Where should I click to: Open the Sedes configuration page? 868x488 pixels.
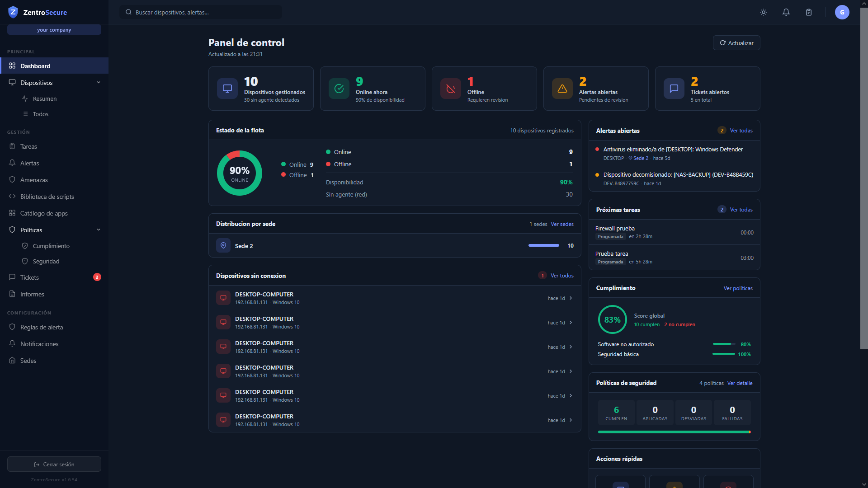pyautogui.click(x=28, y=361)
